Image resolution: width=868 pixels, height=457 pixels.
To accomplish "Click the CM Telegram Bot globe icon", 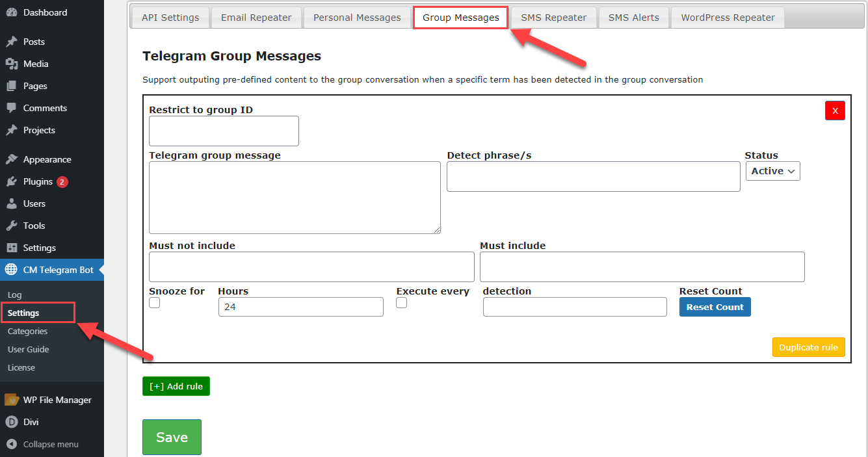I will (x=12, y=270).
